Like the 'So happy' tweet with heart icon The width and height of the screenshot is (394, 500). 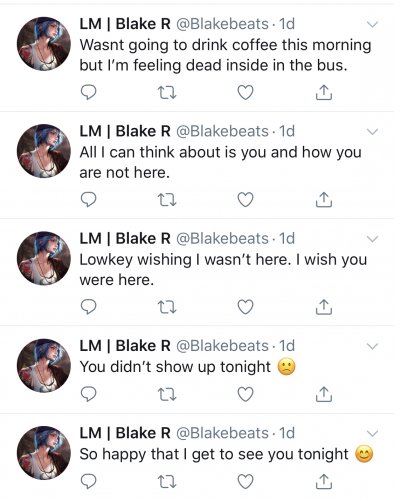(245, 481)
